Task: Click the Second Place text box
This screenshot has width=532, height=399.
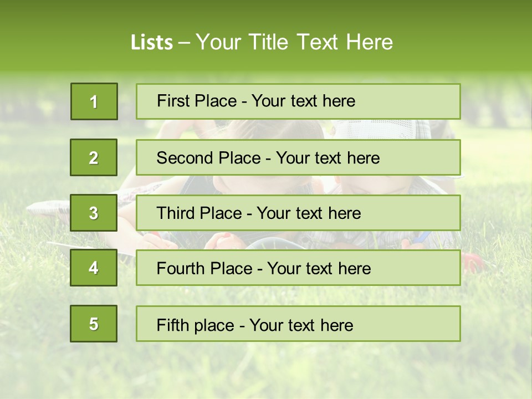Action: [298, 157]
